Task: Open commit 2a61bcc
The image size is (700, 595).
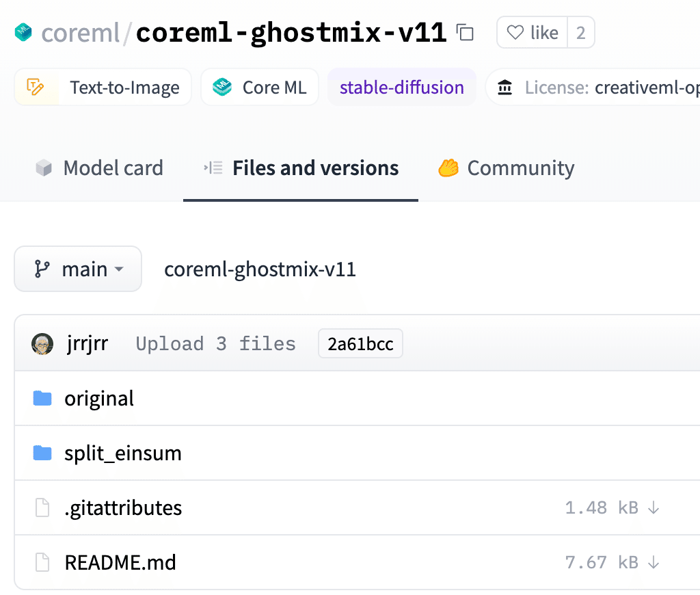Action: 360,343
